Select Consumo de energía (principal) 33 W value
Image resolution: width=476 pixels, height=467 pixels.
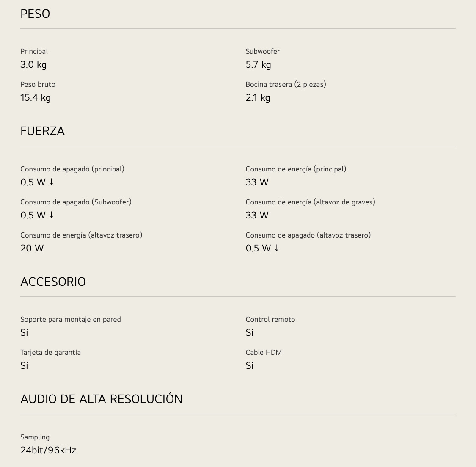click(x=257, y=182)
